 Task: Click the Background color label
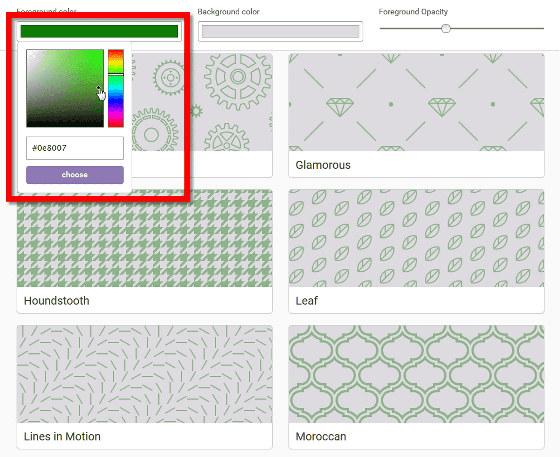click(229, 12)
